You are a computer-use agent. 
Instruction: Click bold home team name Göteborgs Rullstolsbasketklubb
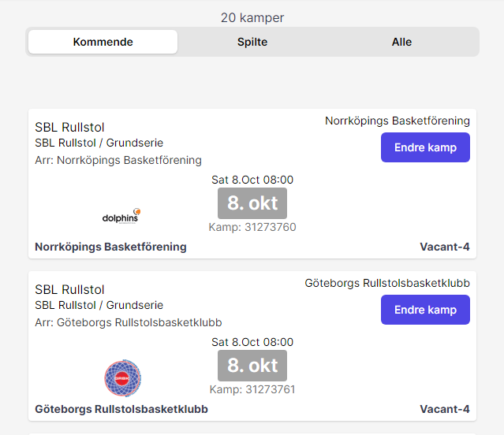coord(121,409)
